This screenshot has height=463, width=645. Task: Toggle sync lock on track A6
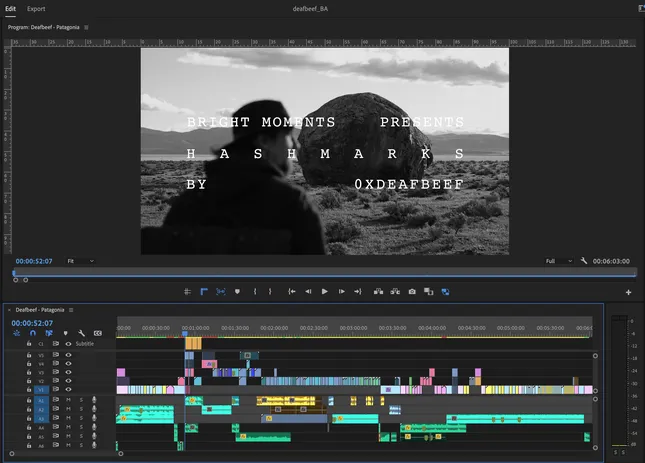[56, 445]
